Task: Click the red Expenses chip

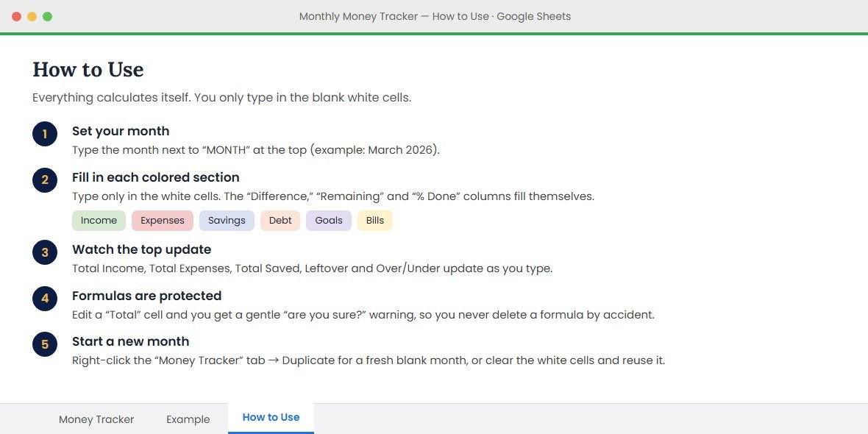Action: pyautogui.click(x=162, y=221)
